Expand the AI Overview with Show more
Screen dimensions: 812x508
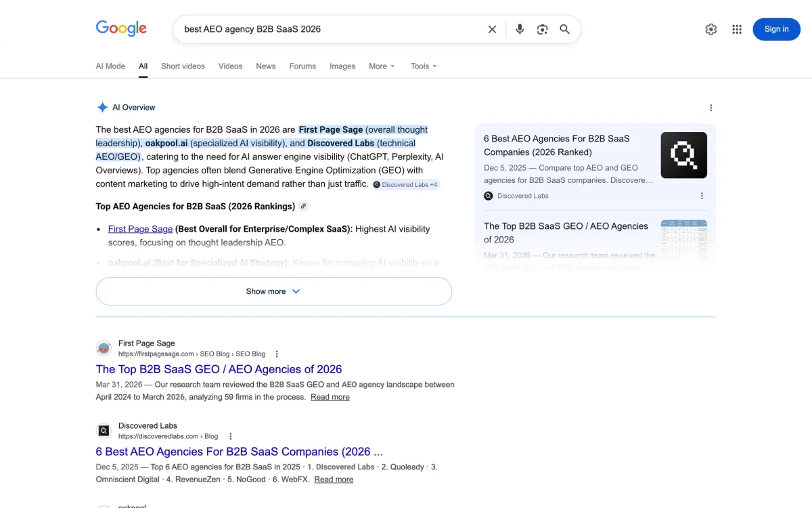point(273,291)
